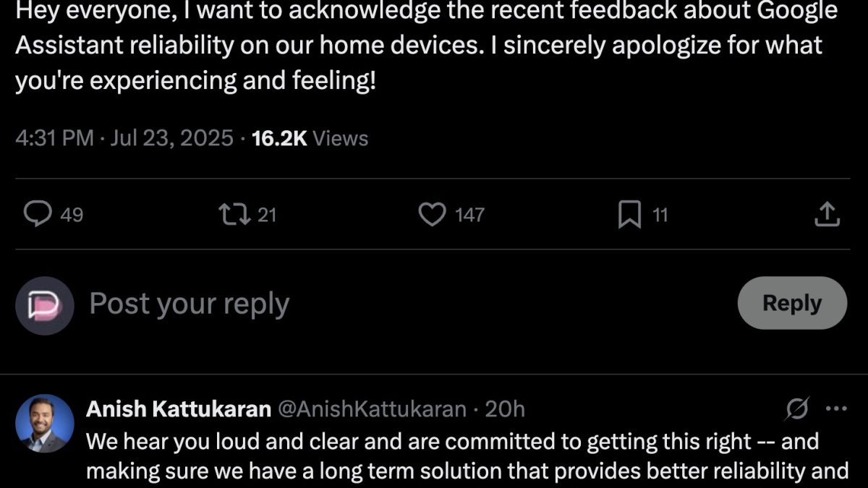Open the three-dot More menu on Anish's reply
The image size is (868, 488).
point(835,409)
